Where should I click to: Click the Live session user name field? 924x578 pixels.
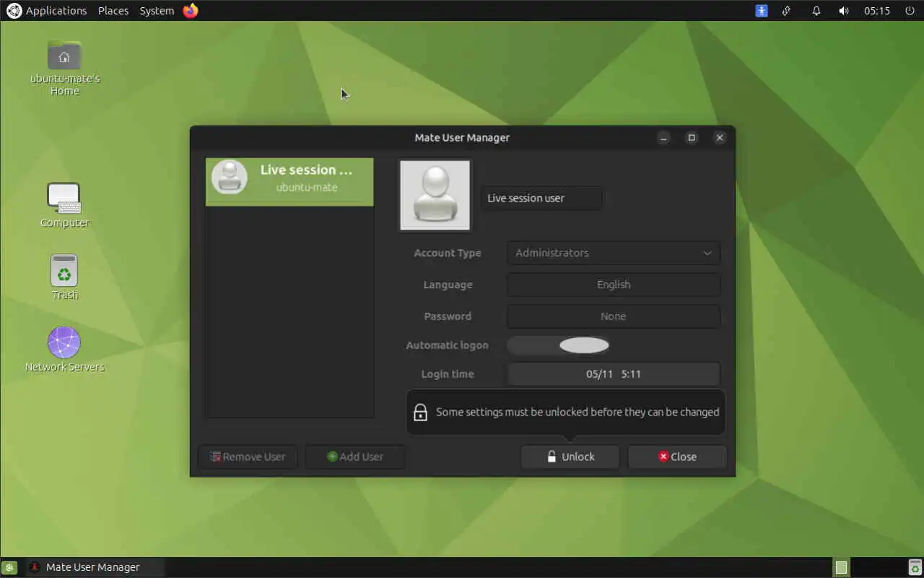point(541,198)
